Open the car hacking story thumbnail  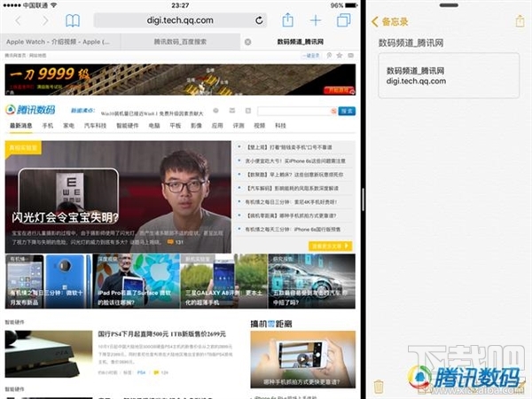pos(312,281)
